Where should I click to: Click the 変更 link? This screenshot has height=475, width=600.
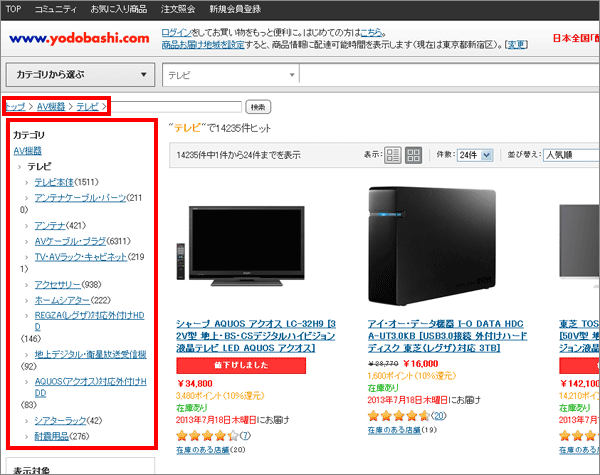coord(516,45)
